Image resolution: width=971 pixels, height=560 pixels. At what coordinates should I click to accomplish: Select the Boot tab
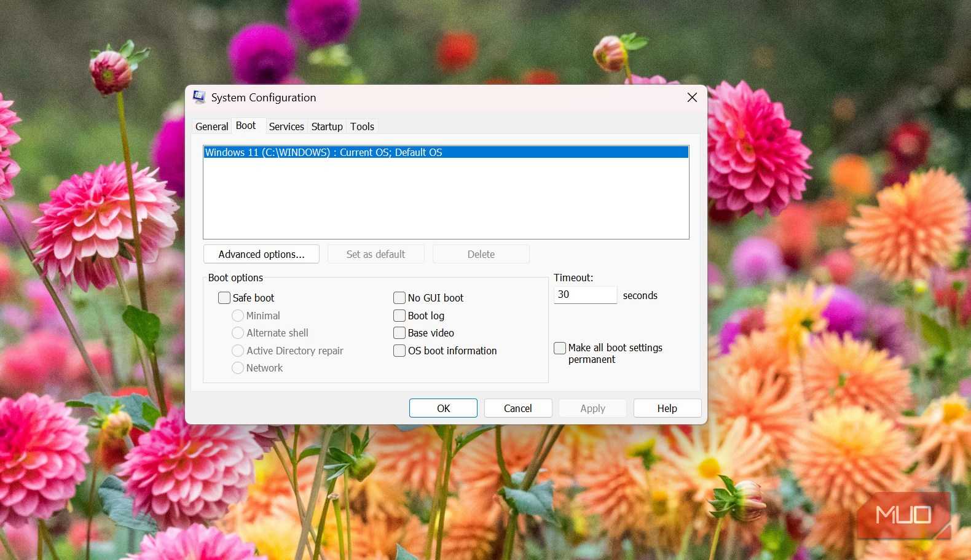[246, 125]
